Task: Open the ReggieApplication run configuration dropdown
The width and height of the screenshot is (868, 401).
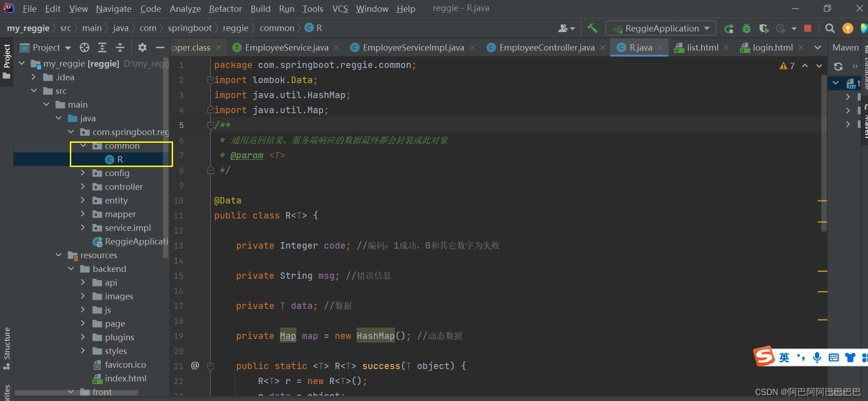Action: 661,28
